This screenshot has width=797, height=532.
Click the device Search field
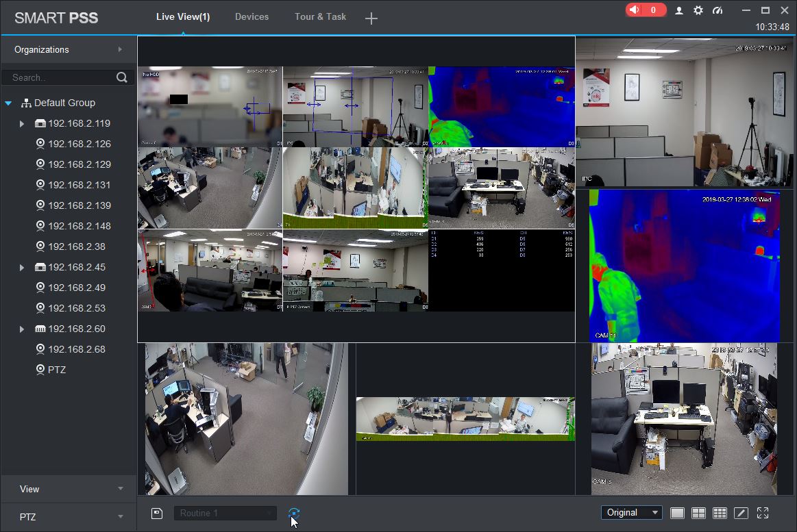coord(62,77)
